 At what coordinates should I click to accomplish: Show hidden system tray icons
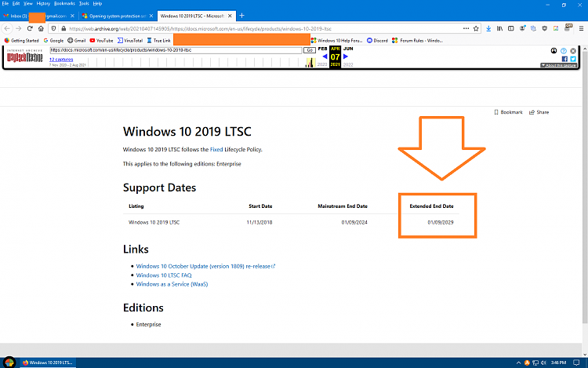tap(518, 363)
